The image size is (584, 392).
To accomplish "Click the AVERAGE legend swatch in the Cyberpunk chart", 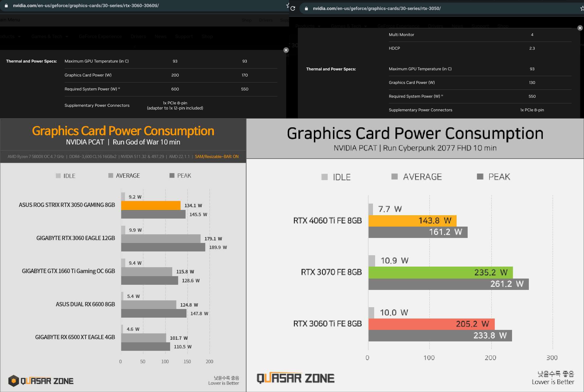I will [394, 176].
